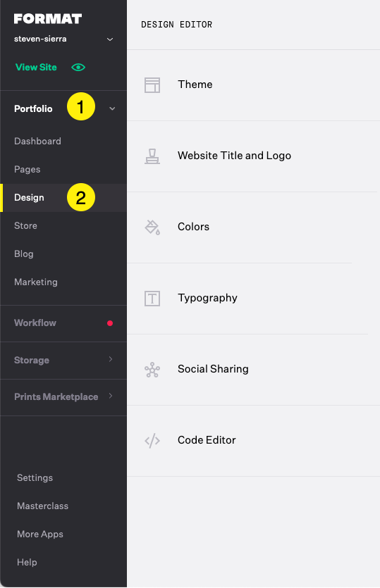Click the green eye icon beside View Site
The height and width of the screenshot is (588, 380).
[x=78, y=68]
